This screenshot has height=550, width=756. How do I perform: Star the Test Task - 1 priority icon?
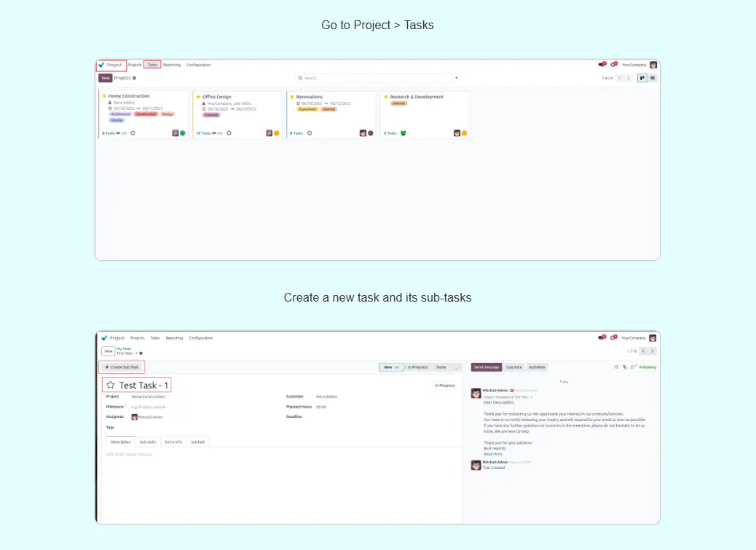(x=111, y=385)
